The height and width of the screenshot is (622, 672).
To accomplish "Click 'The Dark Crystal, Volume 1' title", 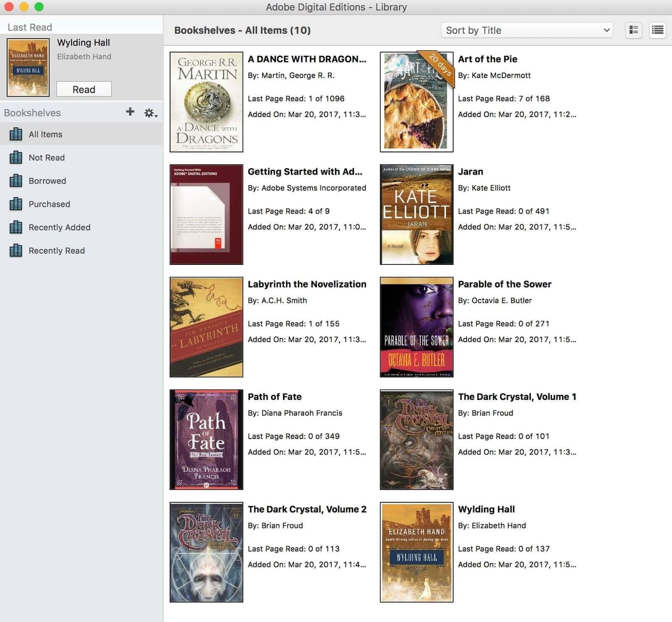I will (x=517, y=397).
